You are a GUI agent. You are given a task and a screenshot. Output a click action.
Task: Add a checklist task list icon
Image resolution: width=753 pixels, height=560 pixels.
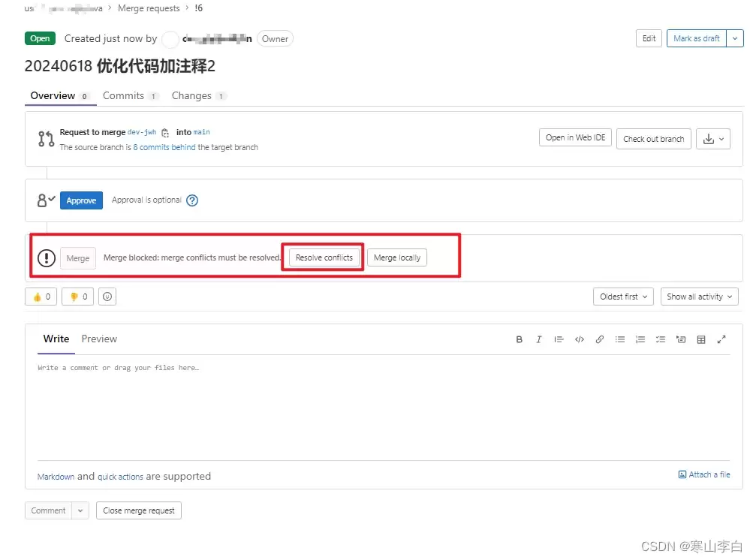pyautogui.click(x=661, y=339)
